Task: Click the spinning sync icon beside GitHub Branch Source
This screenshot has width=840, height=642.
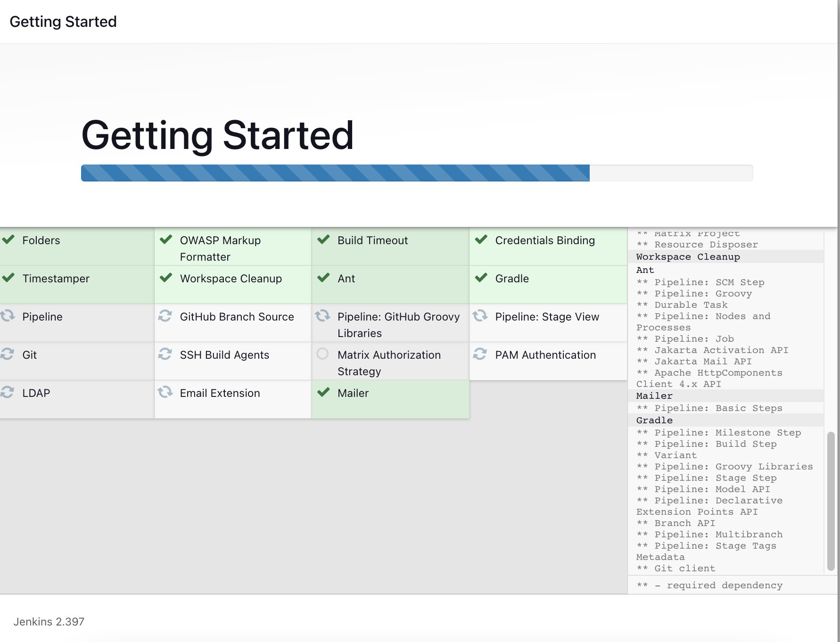Action: click(165, 316)
